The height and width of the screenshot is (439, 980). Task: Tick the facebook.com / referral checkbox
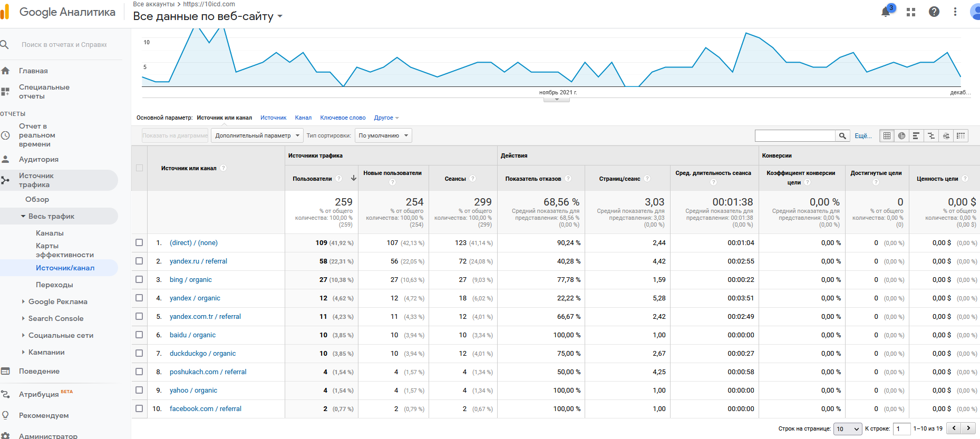click(139, 408)
